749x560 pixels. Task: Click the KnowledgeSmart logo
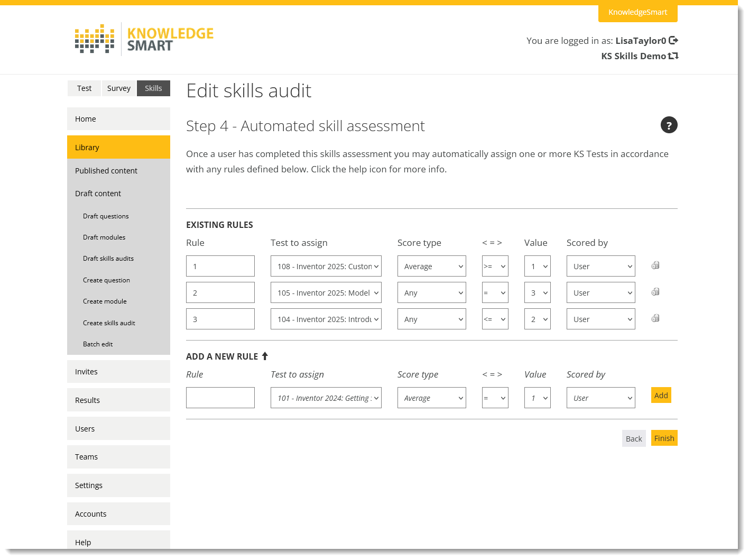pos(144,39)
